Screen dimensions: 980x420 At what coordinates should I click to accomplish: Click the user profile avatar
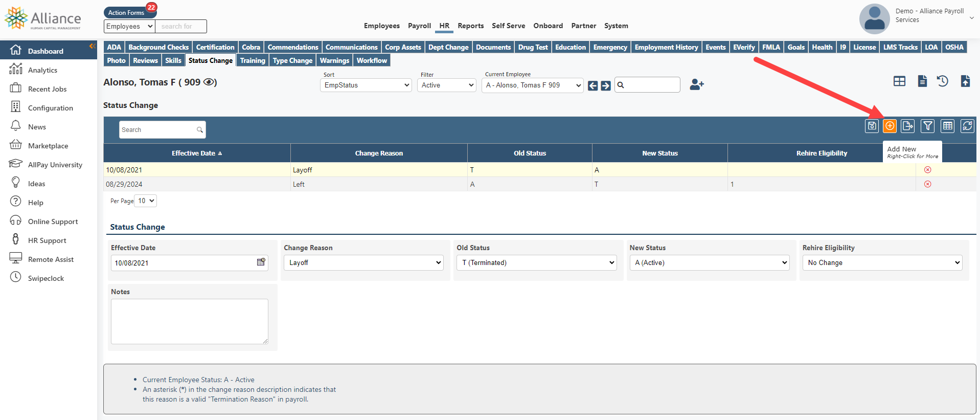pos(874,19)
